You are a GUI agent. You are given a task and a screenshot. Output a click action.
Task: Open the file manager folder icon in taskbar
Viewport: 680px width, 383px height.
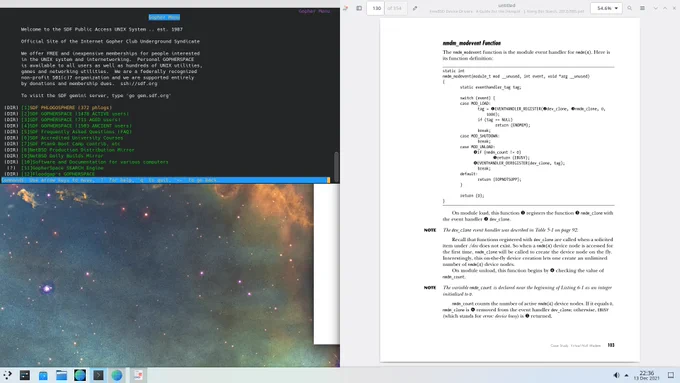point(62,375)
